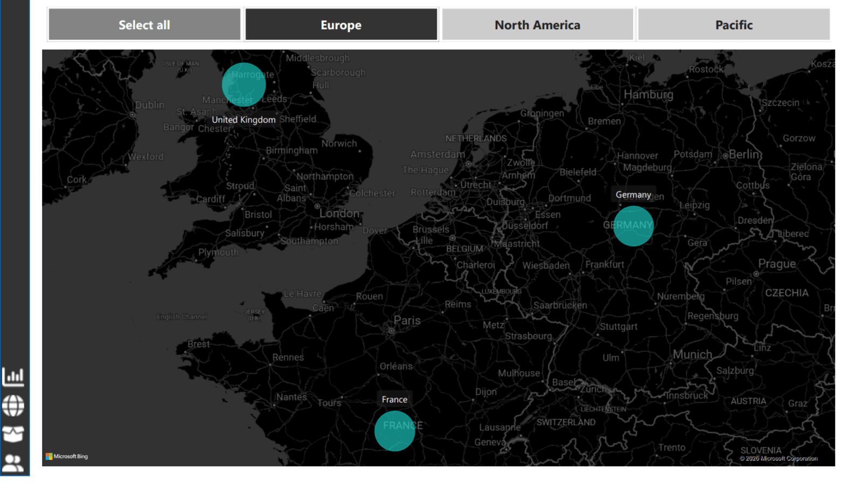Click the Germany data label
Viewport: 862px width, 504px height.
tap(633, 194)
